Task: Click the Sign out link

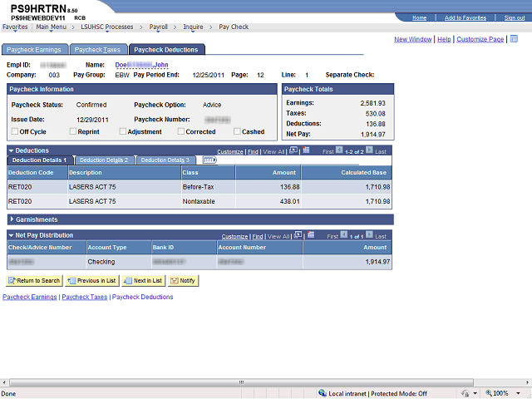Action: (x=515, y=17)
